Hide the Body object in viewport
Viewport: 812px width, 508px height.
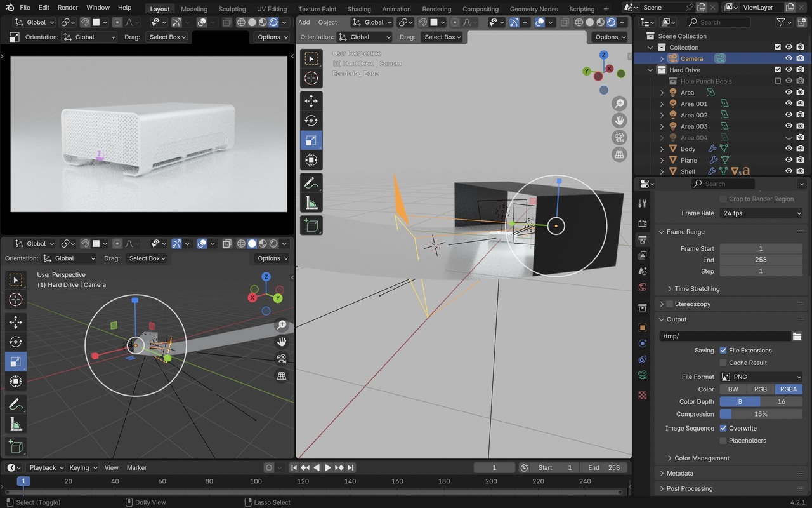click(789, 149)
